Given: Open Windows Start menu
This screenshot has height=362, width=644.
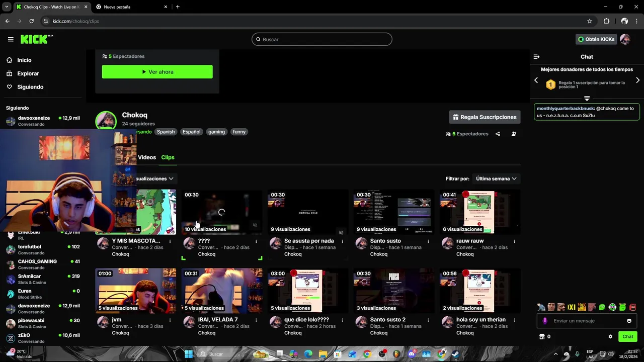Looking at the screenshot, I should [189, 354].
